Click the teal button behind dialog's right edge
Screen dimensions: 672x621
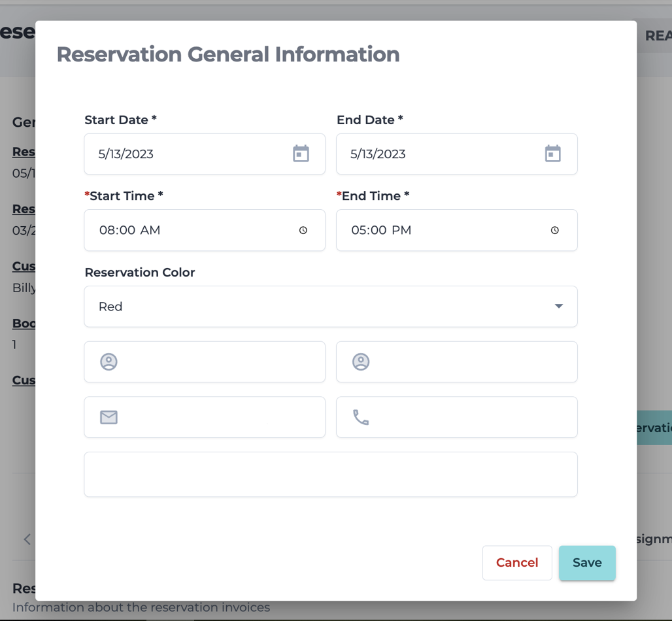[x=654, y=428]
